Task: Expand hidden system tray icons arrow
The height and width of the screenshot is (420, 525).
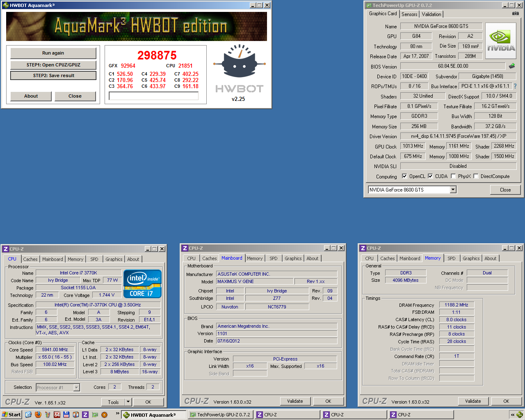Action: [x=512, y=415]
